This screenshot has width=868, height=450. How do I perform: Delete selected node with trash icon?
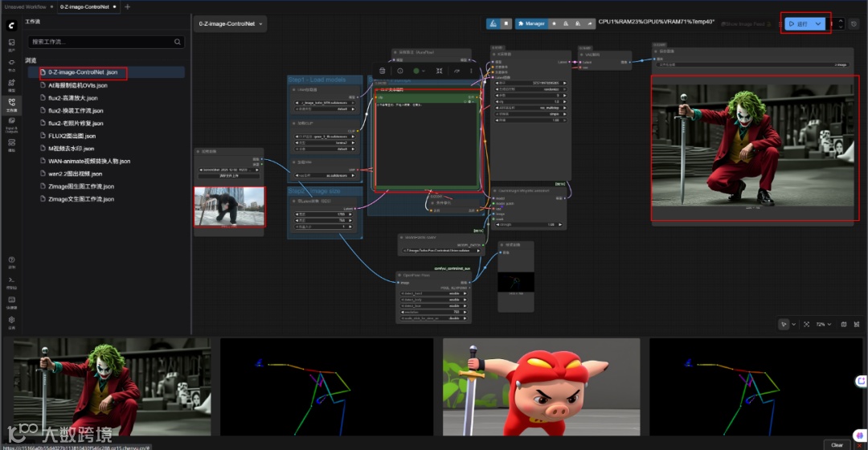click(x=382, y=71)
